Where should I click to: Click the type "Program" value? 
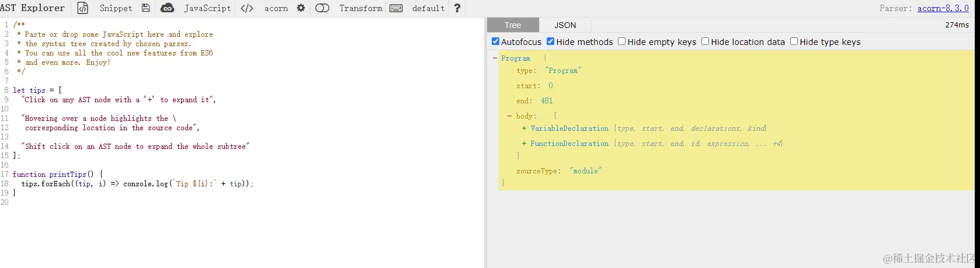563,71
